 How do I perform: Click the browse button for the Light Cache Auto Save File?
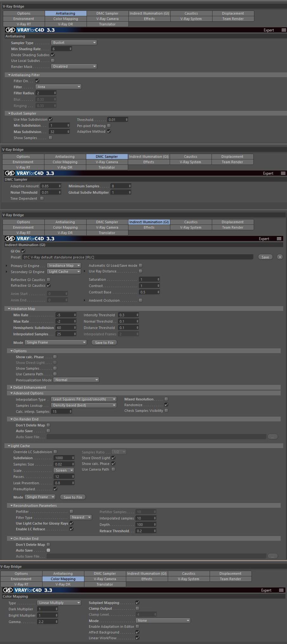click(x=272, y=556)
